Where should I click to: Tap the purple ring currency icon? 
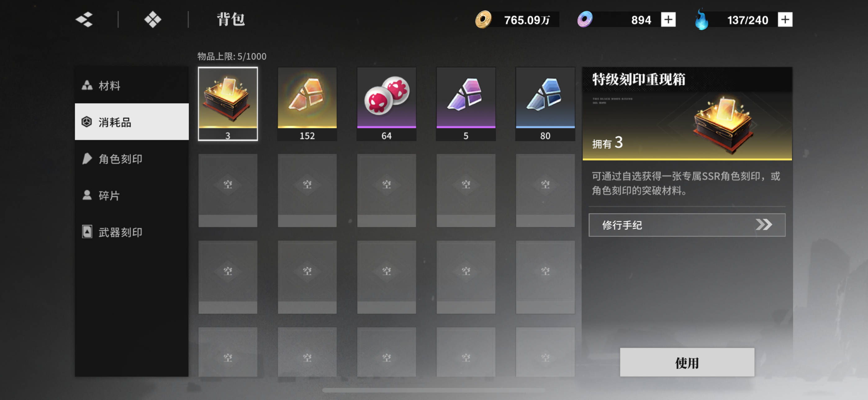tap(585, 19)
